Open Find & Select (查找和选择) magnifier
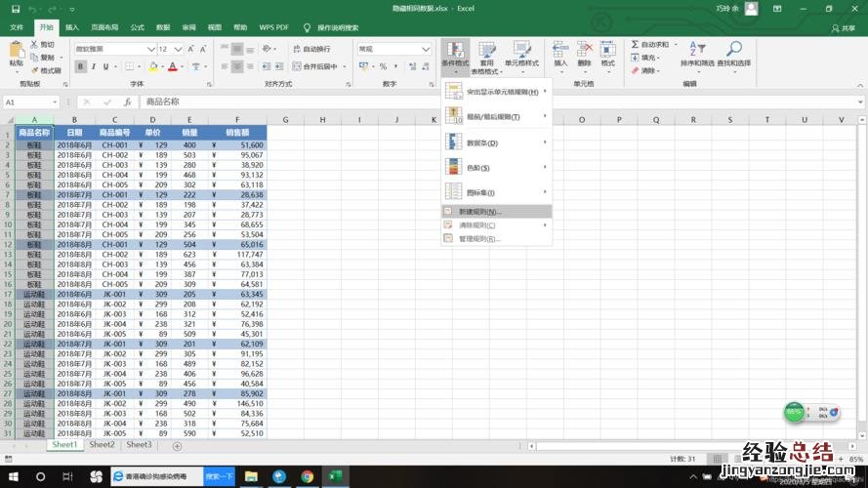Screen dimensions: 868x488 pyautogui.click(x=733, y=54)
